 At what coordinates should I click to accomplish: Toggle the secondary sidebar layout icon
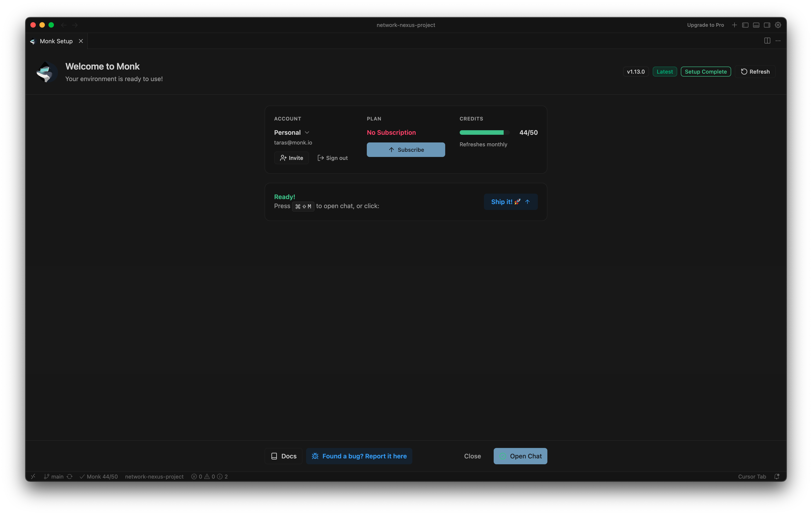click(767, 25)
